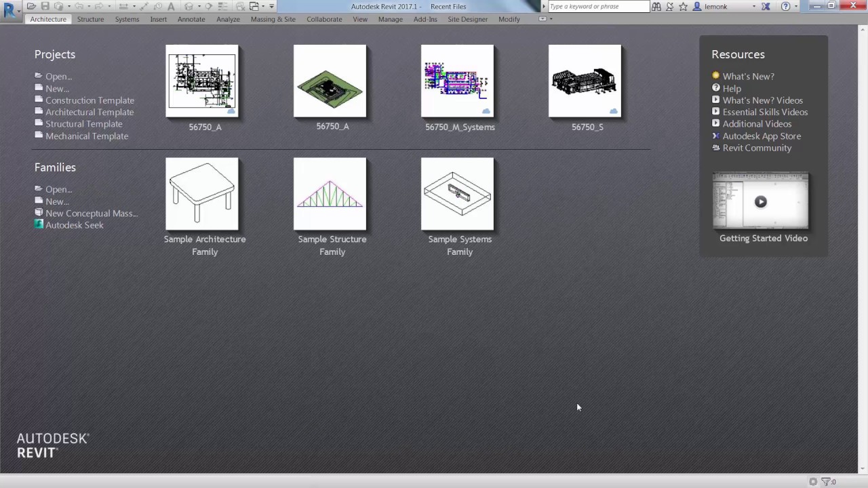Click the selection filter funnel in status bar
The width and height of the screenshot is (868, 488).
(827, 481)
